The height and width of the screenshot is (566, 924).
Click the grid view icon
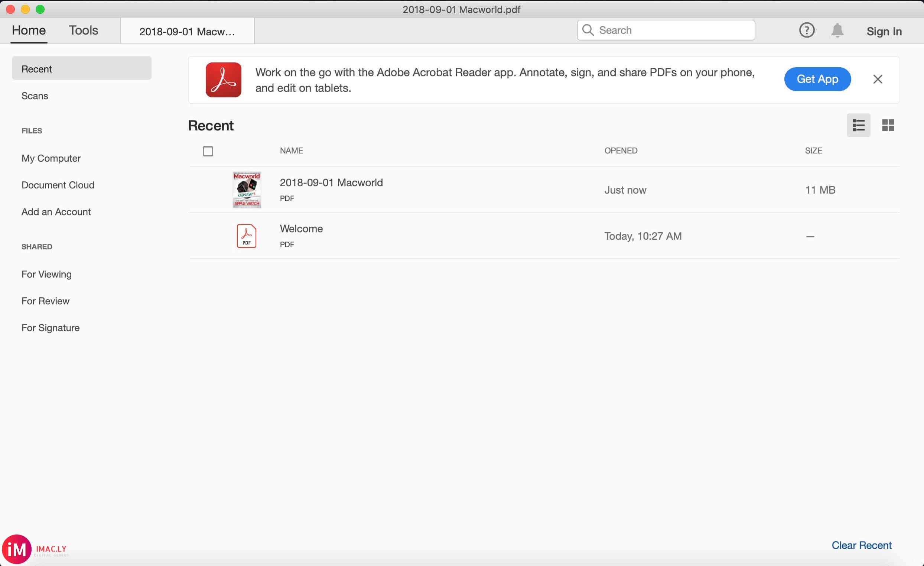pos(888,125)
